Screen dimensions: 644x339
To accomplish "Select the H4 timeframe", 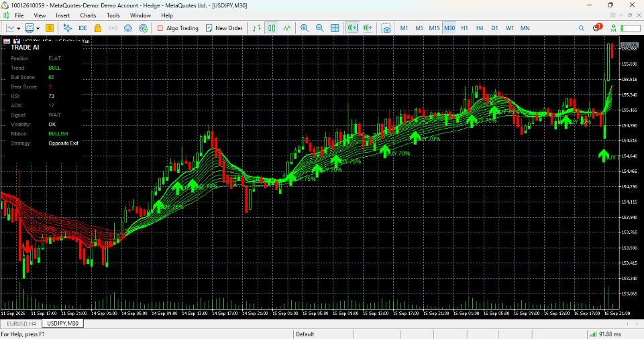I will [480, 28].
